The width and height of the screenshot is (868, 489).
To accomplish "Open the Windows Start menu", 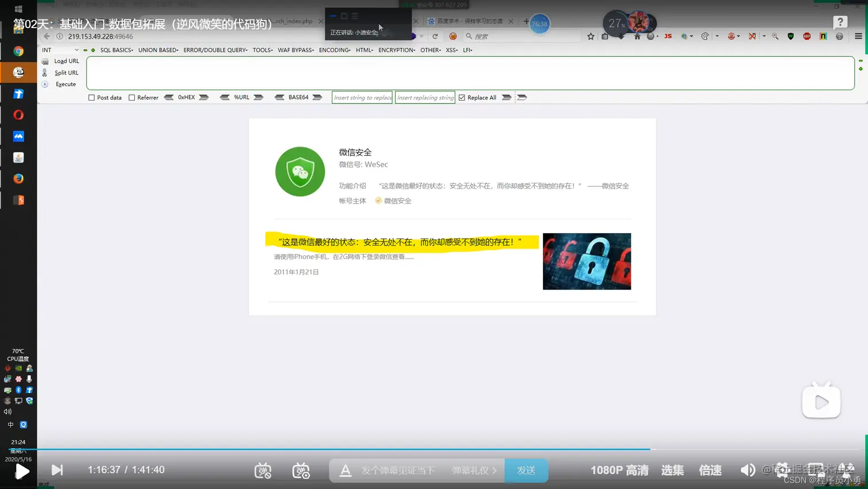I will 18,9.
